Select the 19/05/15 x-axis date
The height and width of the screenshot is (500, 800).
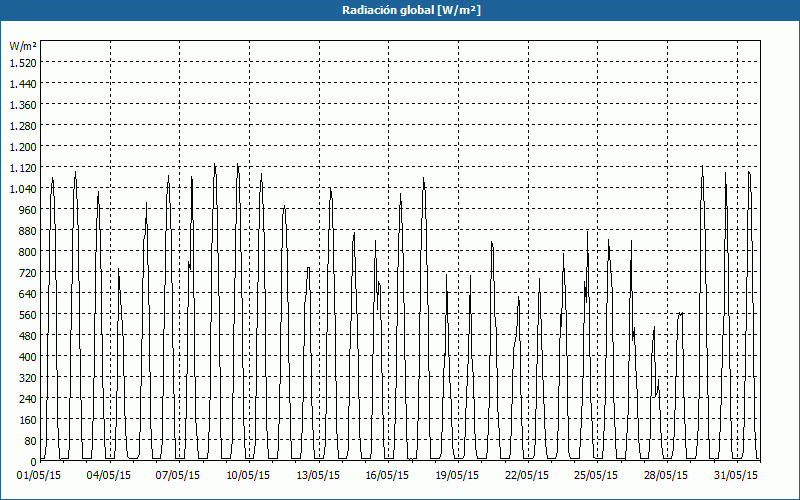[x=458, y=475]
